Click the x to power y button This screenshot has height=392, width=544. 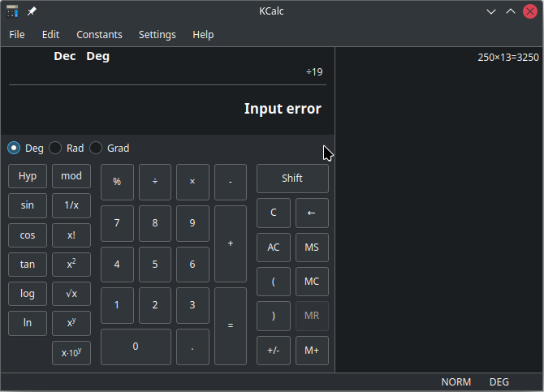click(x=71, y=323)
